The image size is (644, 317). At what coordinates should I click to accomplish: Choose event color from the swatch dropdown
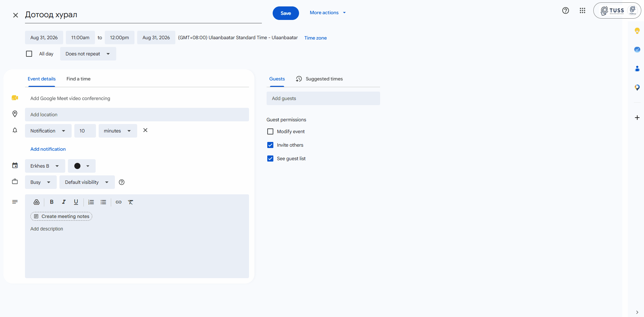[x=82, y=166]
